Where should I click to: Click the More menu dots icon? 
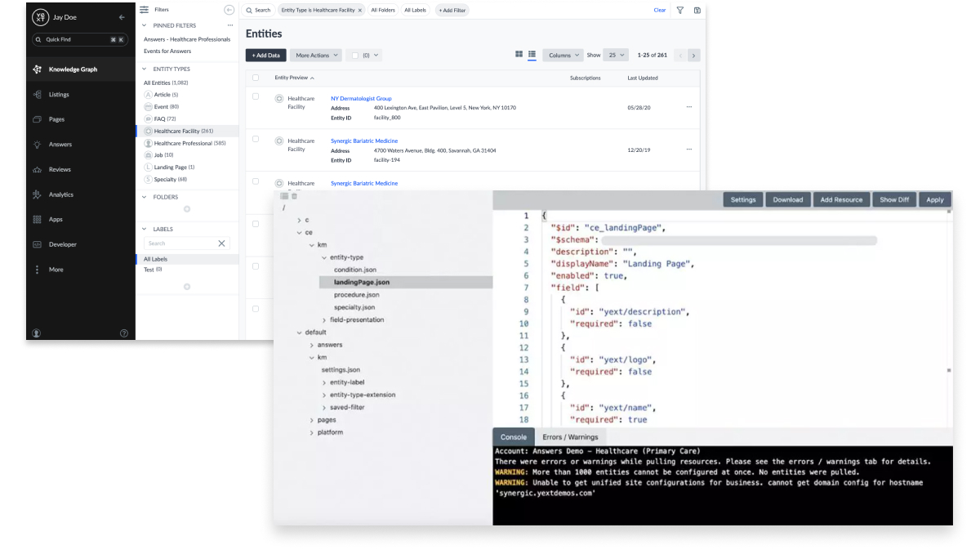[37, 270]
